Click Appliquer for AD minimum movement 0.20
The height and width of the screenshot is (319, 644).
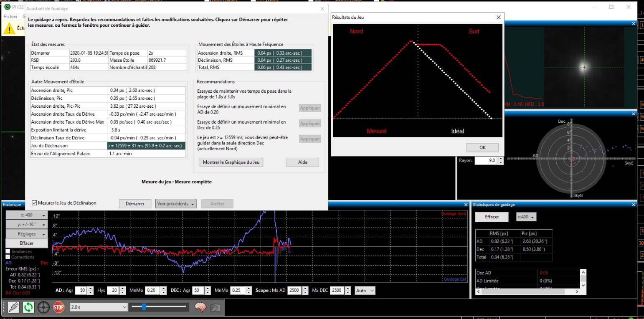(x=310, y=108)
